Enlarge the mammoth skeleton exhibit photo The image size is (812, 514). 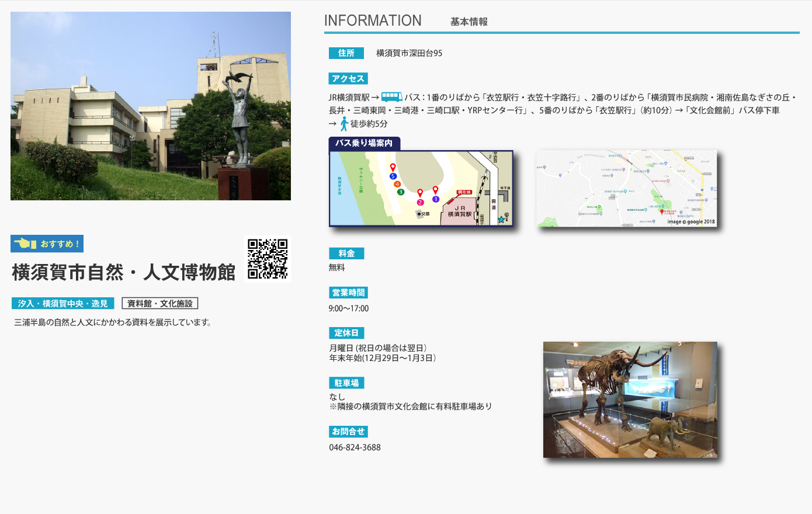pyautogui.click(x=630, y=400)
